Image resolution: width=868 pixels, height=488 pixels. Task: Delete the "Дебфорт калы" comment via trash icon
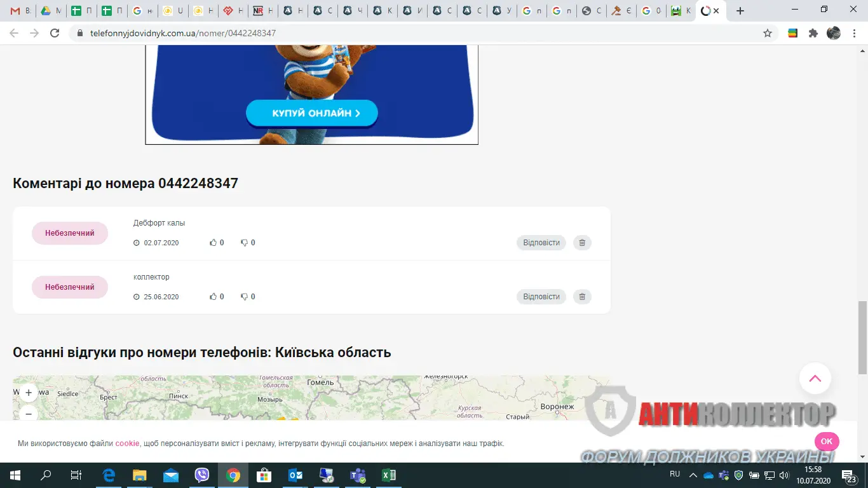click(581, 242)
